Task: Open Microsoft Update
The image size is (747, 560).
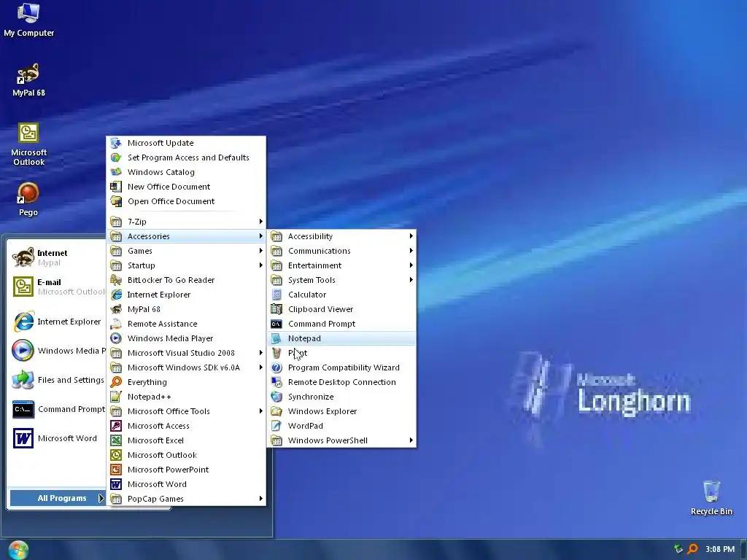Action: (186, 143)
